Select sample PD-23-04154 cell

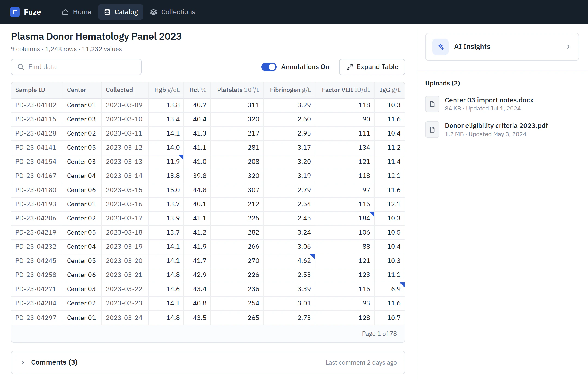click(x=37, y=162)
